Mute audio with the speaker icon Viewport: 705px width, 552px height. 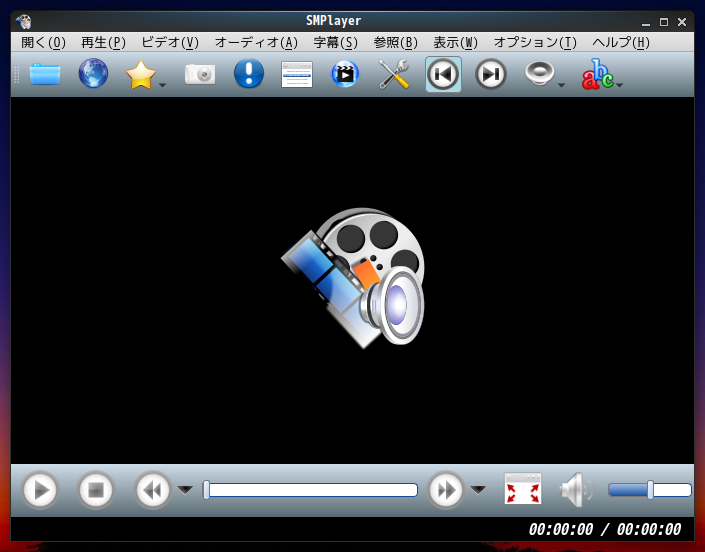(576, 490)
